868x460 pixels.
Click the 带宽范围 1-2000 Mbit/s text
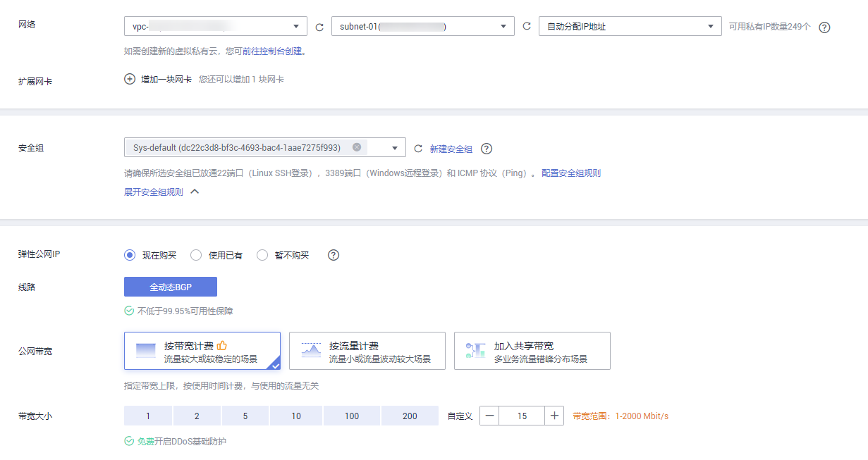pyautogui.click(x=621, y=416)
